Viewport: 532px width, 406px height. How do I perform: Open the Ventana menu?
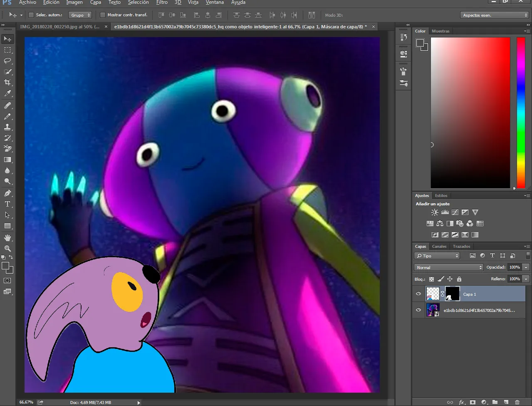pos(215,2)
